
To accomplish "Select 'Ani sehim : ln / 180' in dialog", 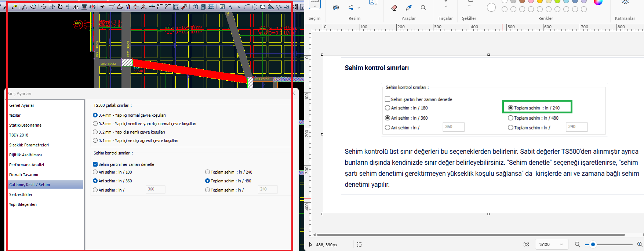I will click(x=95, y=172).
